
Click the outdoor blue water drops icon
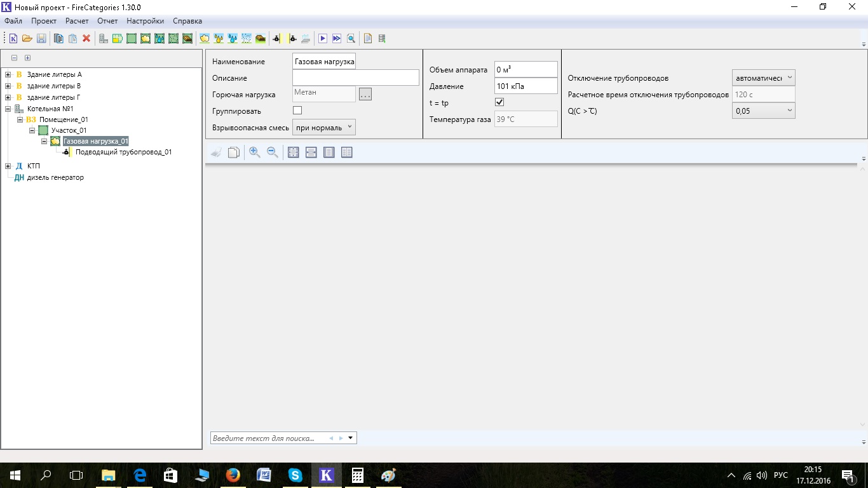pos(233,38)
